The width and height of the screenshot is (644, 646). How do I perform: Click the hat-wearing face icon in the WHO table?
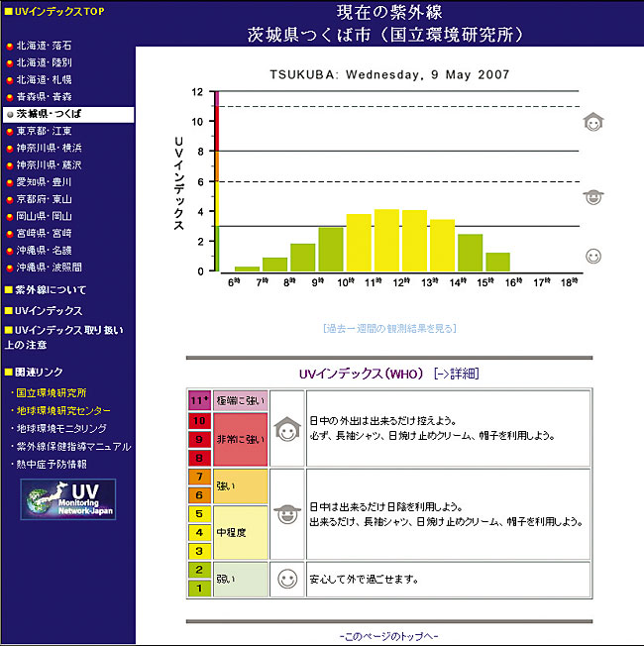pyautogui.click(x=287, y=513)
